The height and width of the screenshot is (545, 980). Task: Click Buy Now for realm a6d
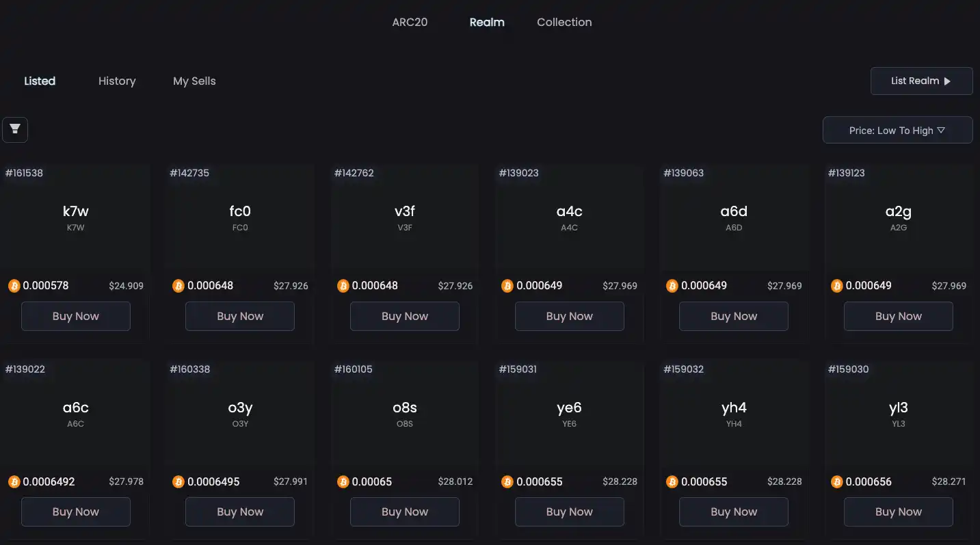734,316
